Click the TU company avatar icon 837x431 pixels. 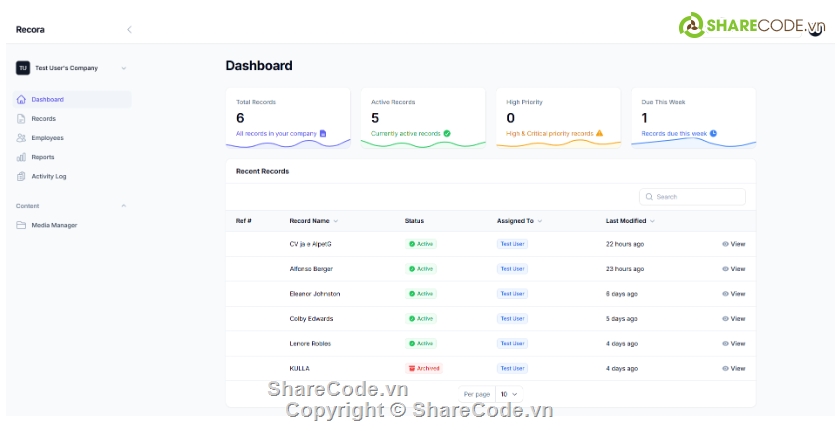(x=23, y=68)
